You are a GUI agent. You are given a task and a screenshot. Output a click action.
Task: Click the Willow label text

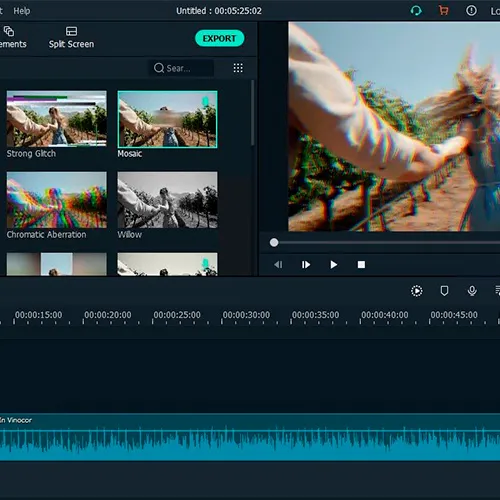[130, 235]
